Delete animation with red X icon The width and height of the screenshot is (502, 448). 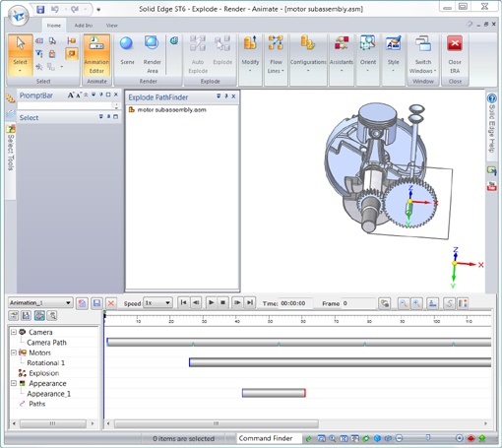[111, 303]
